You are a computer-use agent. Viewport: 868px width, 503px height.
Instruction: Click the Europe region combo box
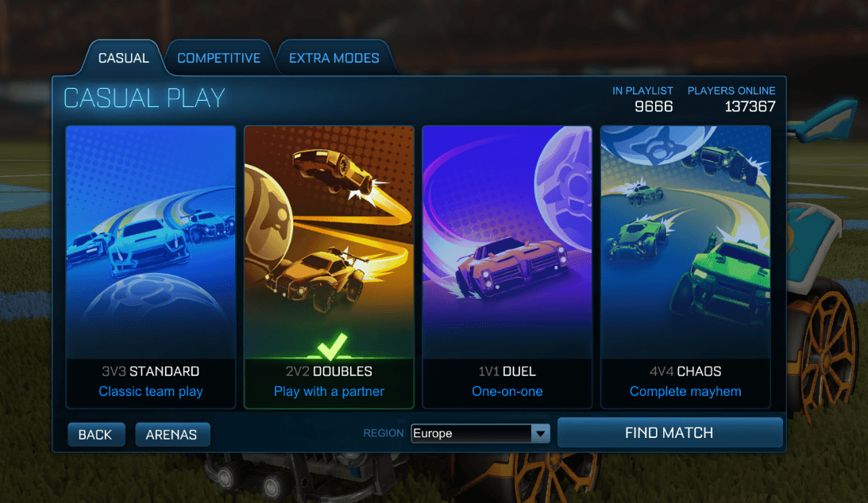[x=480, y=433]
